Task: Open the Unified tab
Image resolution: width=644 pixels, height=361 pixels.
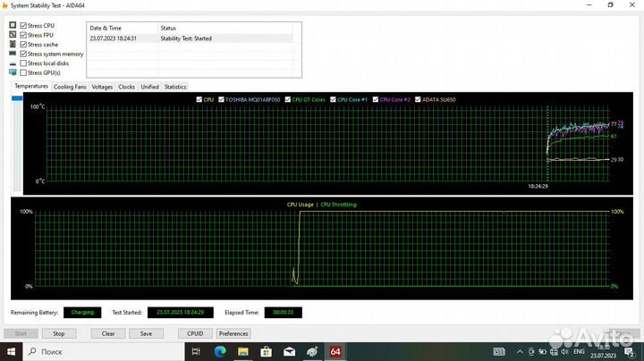Action: (x=149, y=87)
